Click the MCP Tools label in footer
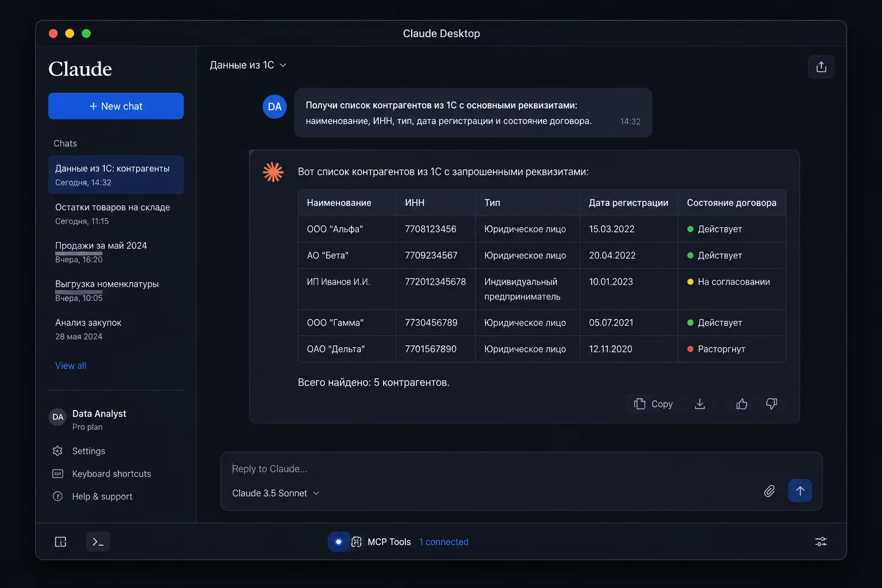This screenshot has height=588, width=882. tap(389, 542)
